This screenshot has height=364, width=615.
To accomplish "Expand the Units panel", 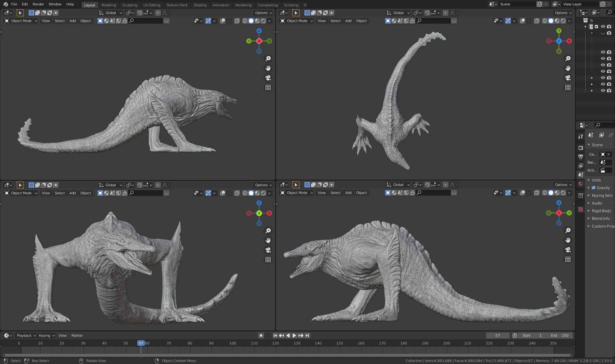I will 596,180.
